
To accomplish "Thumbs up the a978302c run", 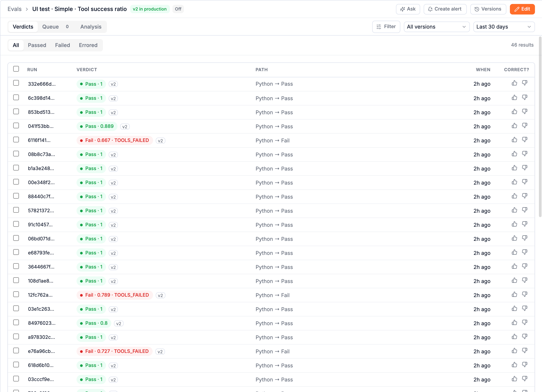I will pos(514,337).
